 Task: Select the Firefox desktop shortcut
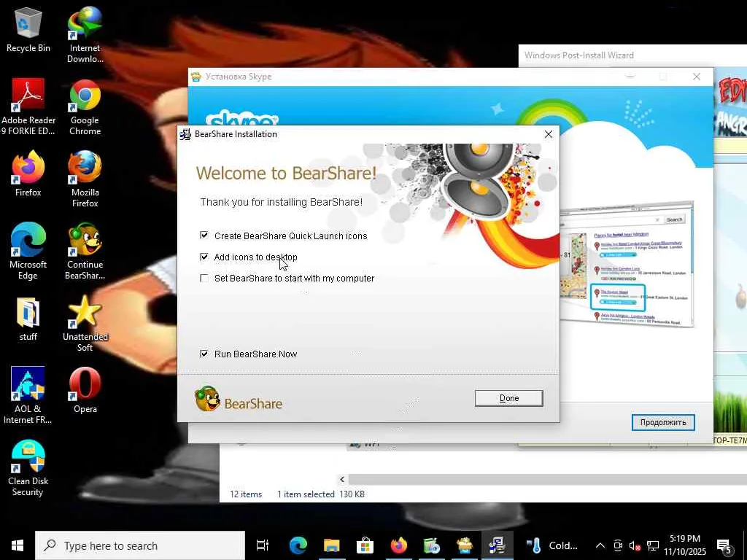(28, 174)
